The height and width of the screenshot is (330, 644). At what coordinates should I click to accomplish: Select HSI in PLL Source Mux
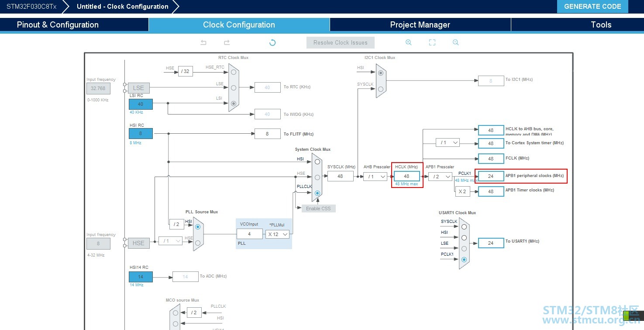(x=198, y=227)
